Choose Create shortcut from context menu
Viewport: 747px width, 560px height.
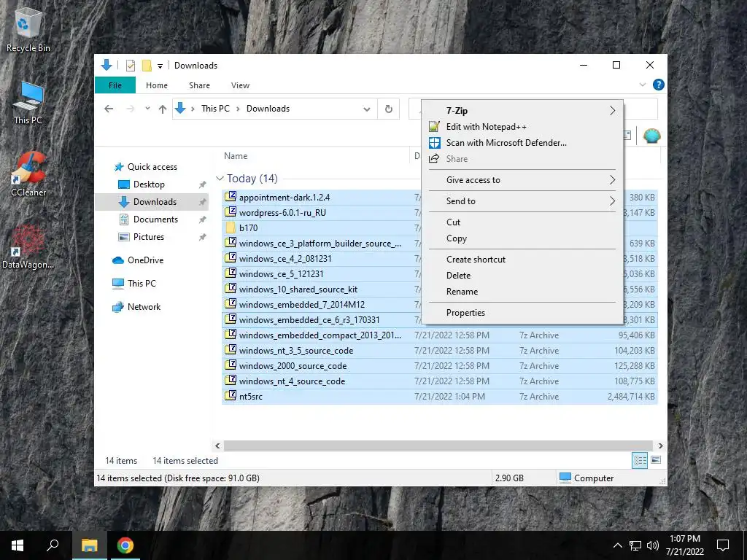(x=522, y=260)
